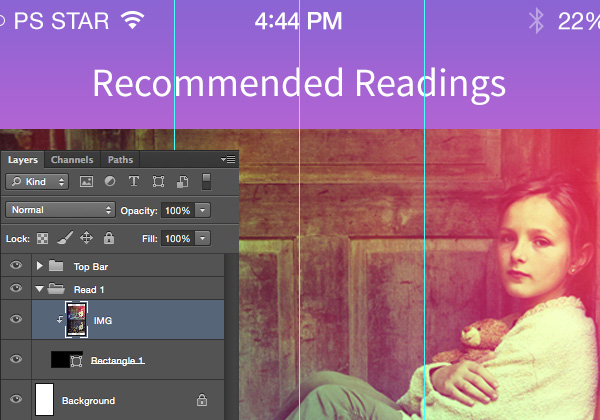
Task: Filter layers by pixel layers icon
Action: (86, 181)
